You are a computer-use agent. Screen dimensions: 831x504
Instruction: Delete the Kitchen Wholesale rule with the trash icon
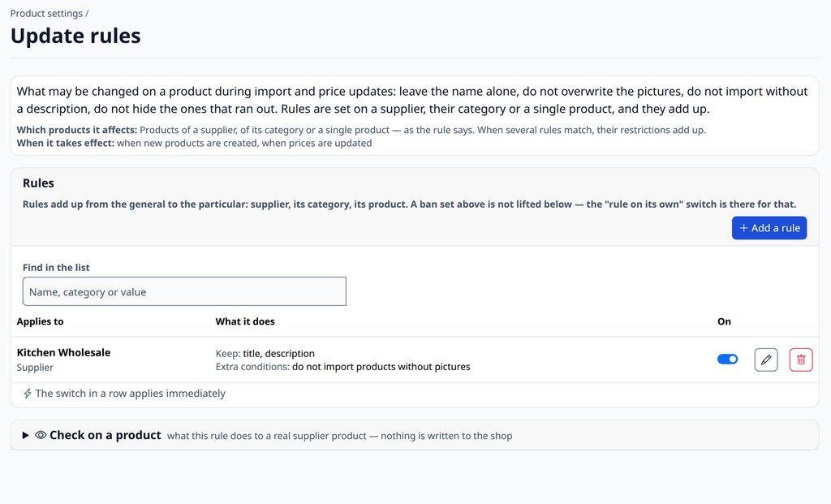pyautogui.click(x=801, y=360)
